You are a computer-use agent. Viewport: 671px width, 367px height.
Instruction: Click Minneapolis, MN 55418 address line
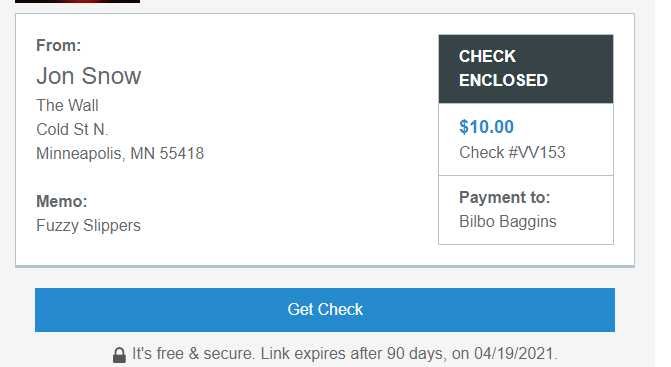120,154
